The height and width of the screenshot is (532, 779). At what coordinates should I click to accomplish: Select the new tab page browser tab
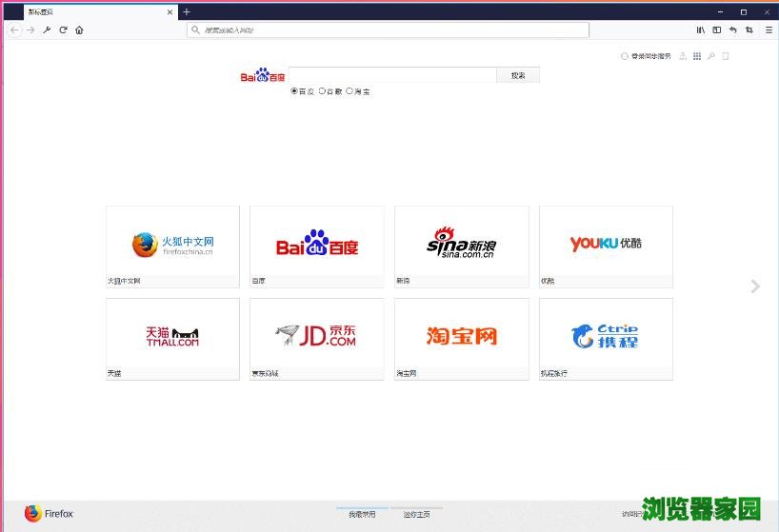pos(101,12)
